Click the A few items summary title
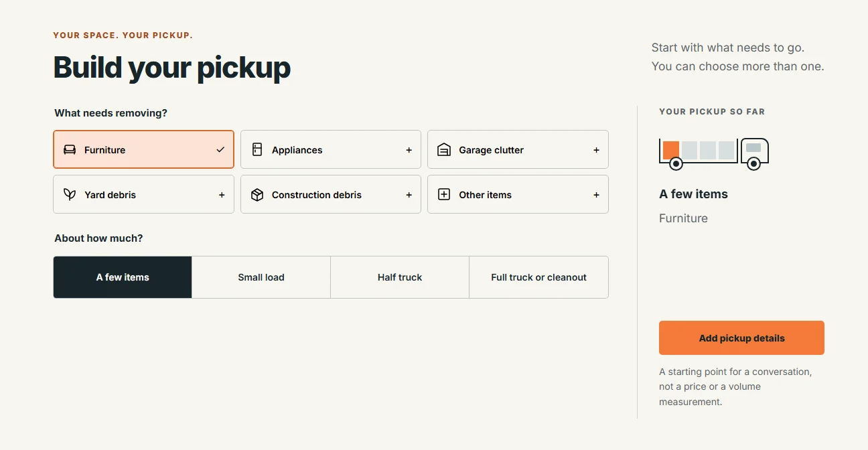Screen dimensions: 868x450 [693, 194]
